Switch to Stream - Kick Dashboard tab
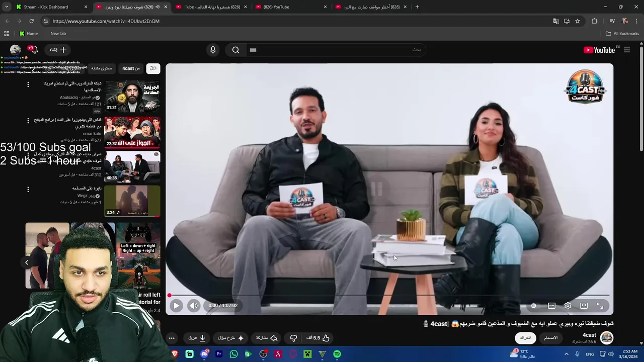Viewport: 644px width, 362px height. [x=51, y=7]
